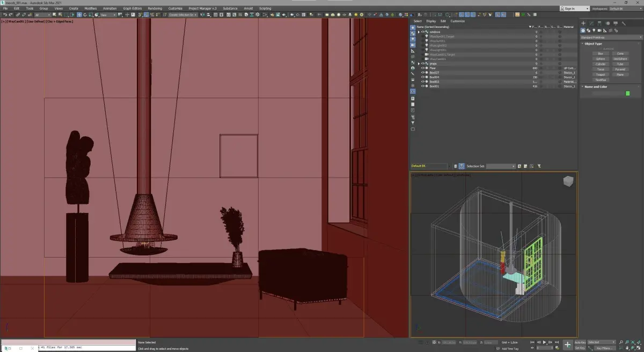Image resolution: width=644 pixels, height=352 pixels.
Task: Click Add Time Tag in status bar
Action: (510, 348)
